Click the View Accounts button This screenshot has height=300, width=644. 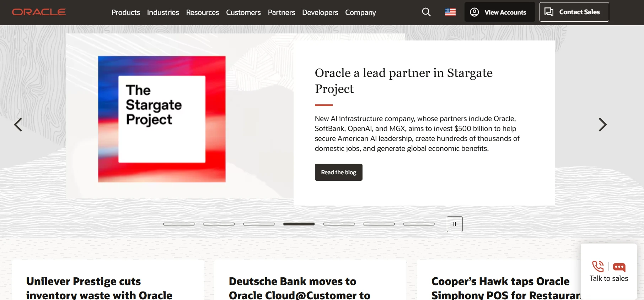(500, 12)
